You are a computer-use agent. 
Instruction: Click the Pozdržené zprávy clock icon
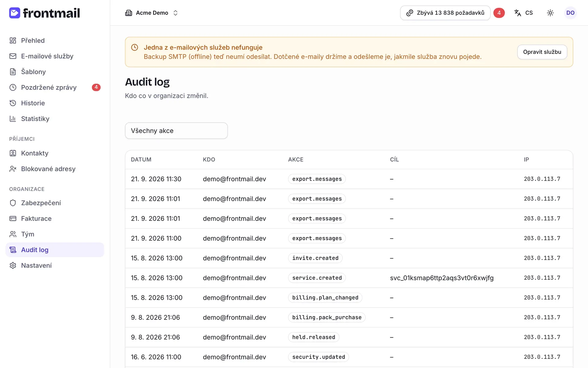point(13,87)
